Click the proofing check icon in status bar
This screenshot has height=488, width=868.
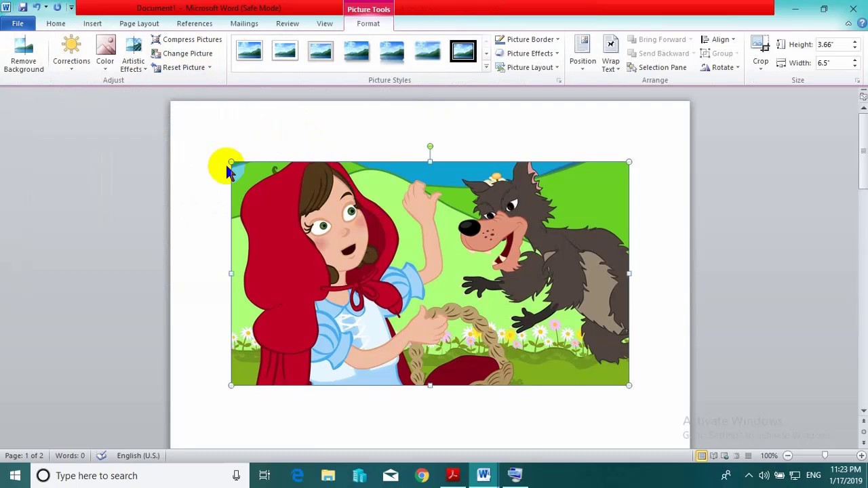click(101, 455)
